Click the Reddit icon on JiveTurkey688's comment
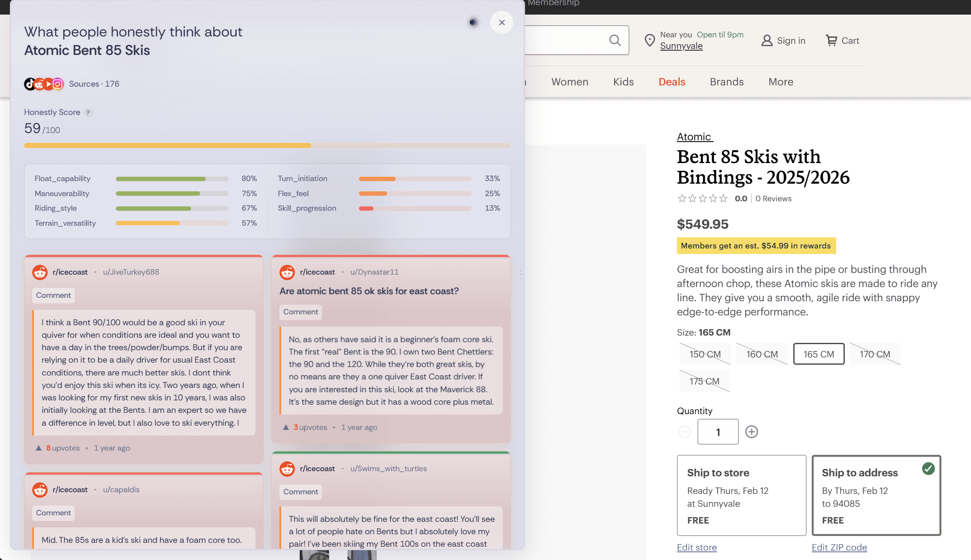Viewport: 971px width, 560px height. pyautogui.click(x=40, y=272)
